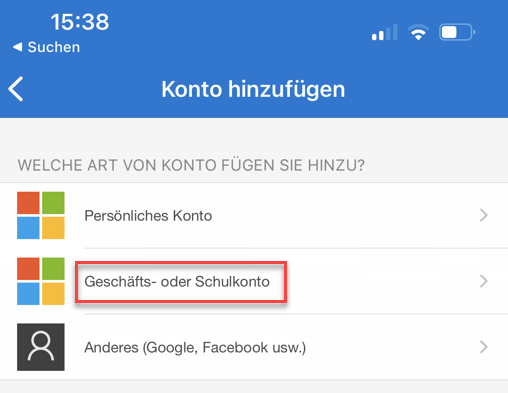Tap the cellular signal bars icon

tap(385, 32)
